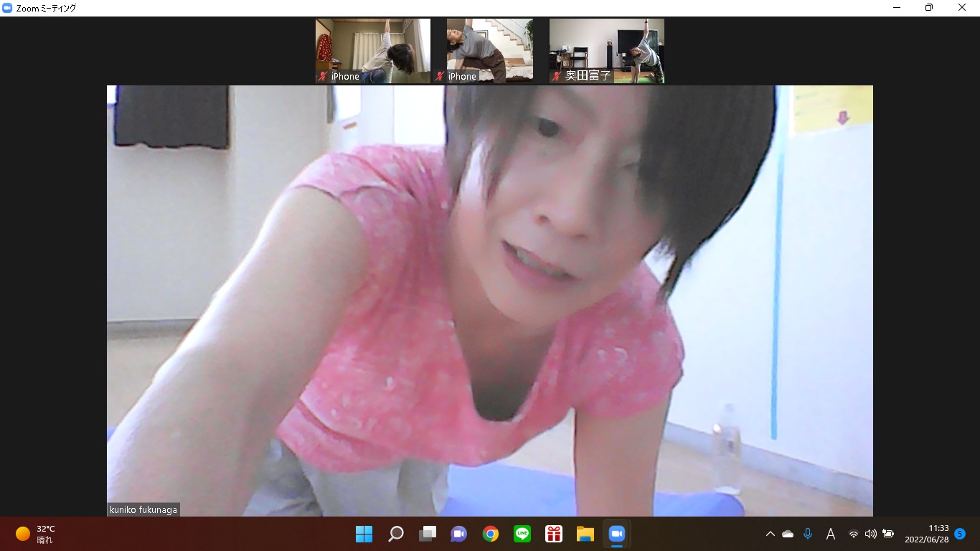Click the Zoom logo in the title bar
This screenshot has height=551, width=980.
click(8, 8)
